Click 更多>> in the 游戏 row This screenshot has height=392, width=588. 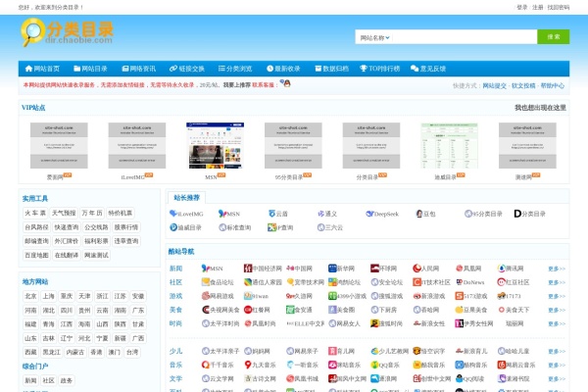pos(557,296)
